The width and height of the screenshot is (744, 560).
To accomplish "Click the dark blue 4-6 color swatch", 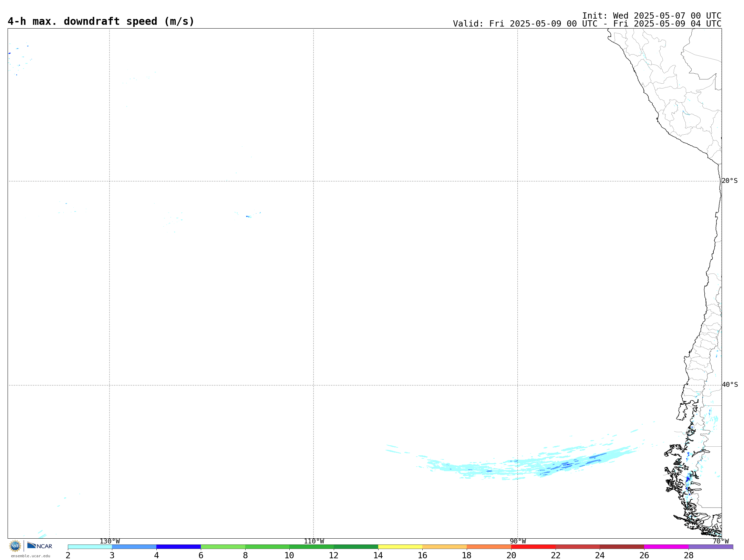I will [178, 547].
